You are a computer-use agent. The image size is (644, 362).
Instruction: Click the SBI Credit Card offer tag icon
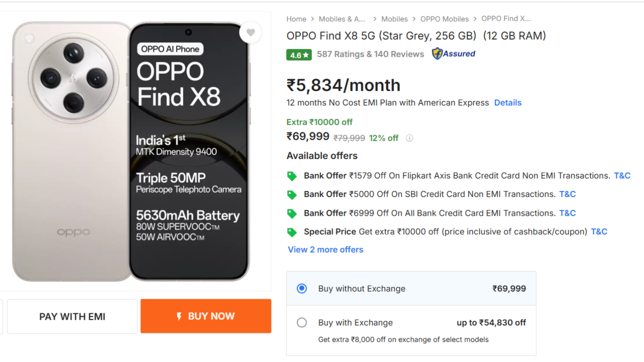pyautogui.click(x=292, y=195)
